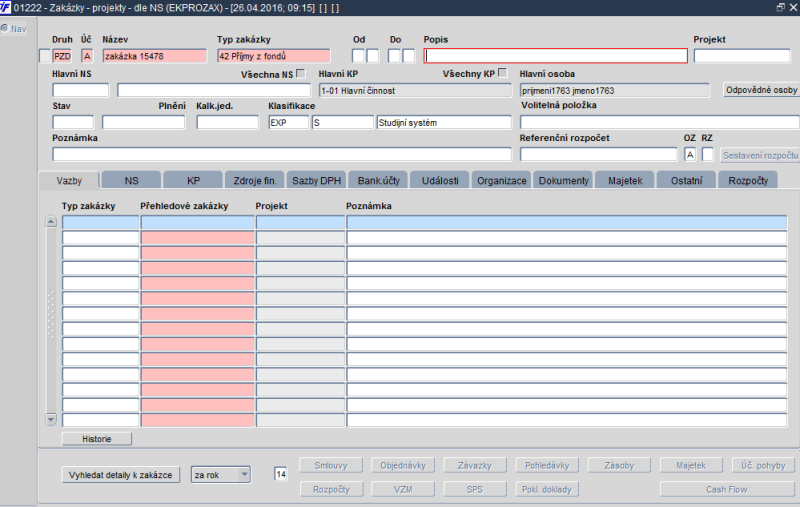The image size is (800, 507).
Task: Click the RZ field
Action: (708, 155)
